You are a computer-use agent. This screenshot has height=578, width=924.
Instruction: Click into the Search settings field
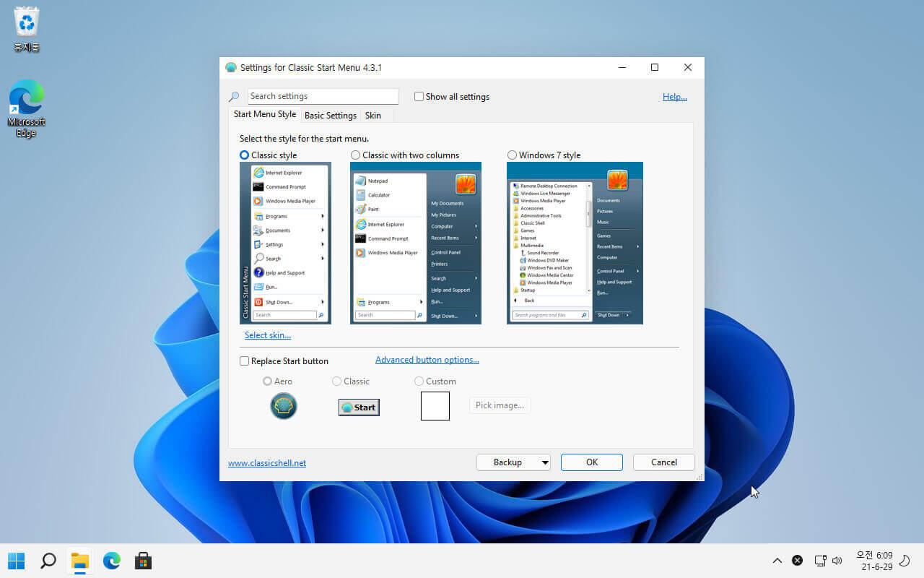tap(323, 96)
